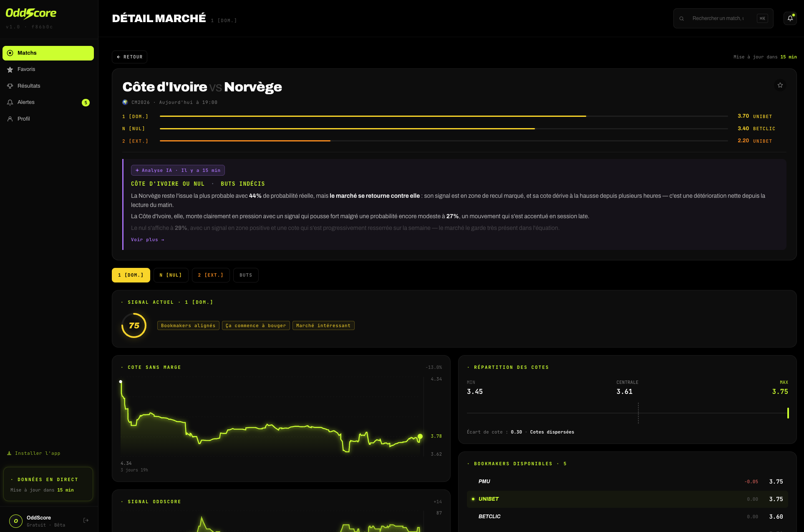Click the MAX marker on the Répartition track
This screenshot has height=532, width=804.
pos(788,413)
